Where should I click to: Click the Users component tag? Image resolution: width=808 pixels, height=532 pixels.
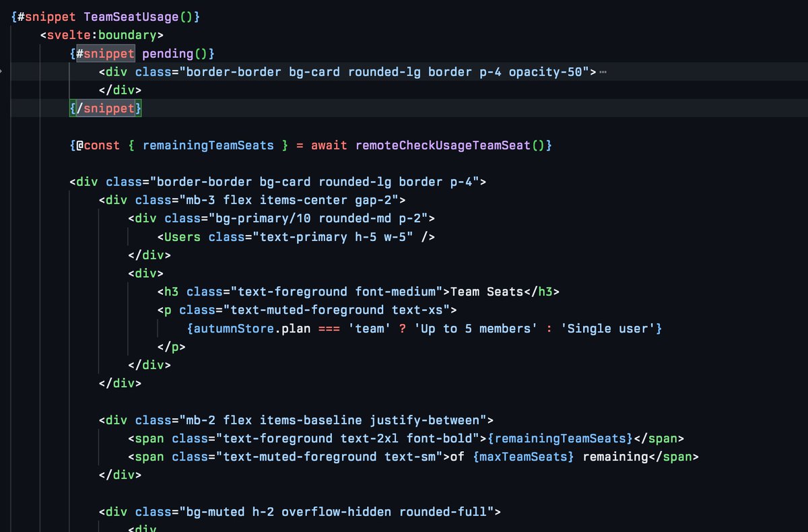click(182, 236)
